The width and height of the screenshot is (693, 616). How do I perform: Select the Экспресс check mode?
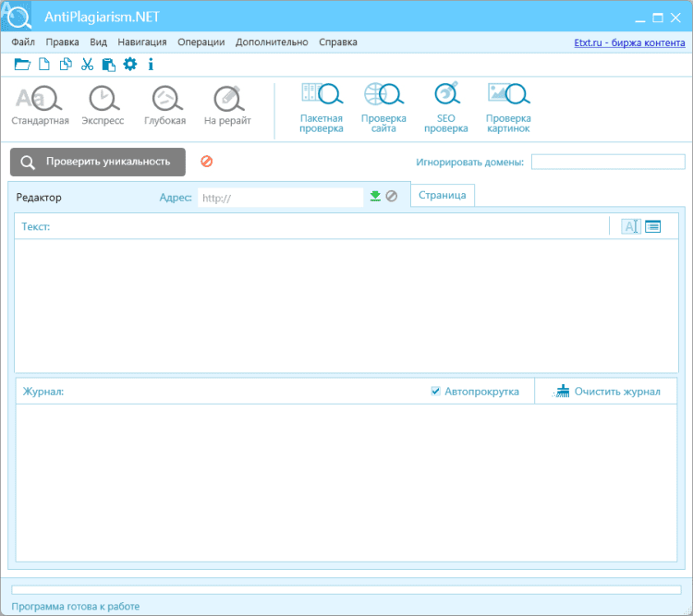pyautogui.click(x=103, y=100)
